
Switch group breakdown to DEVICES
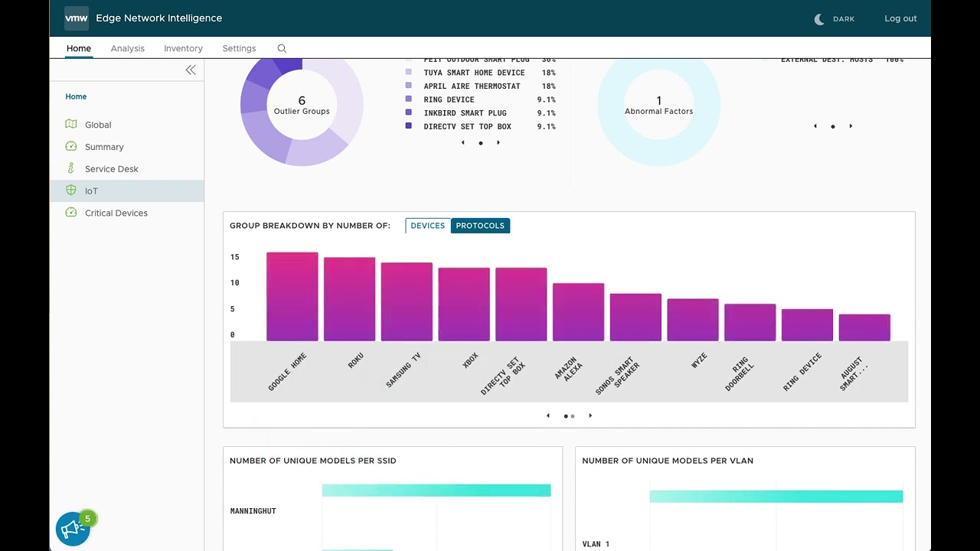(x=427, y=226)
